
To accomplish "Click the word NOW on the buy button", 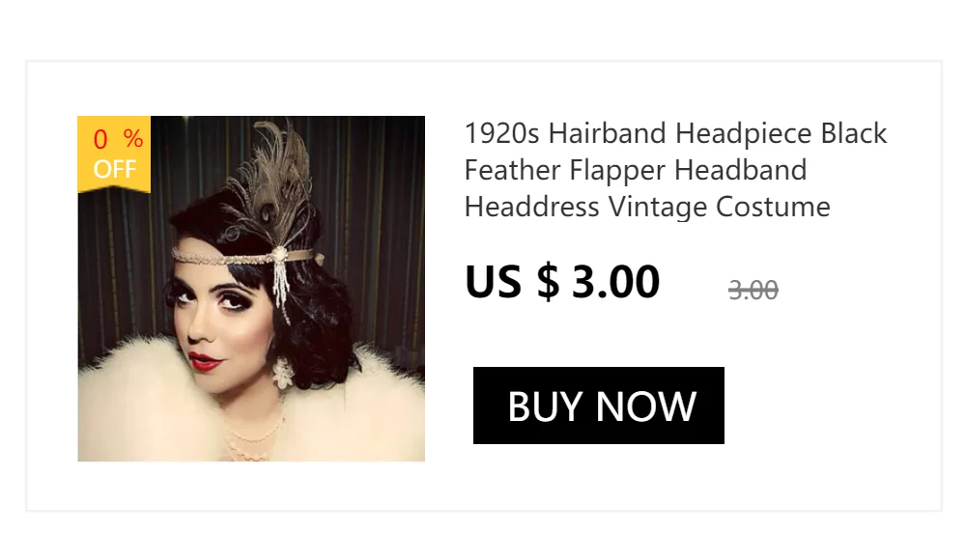I will 645,406.
